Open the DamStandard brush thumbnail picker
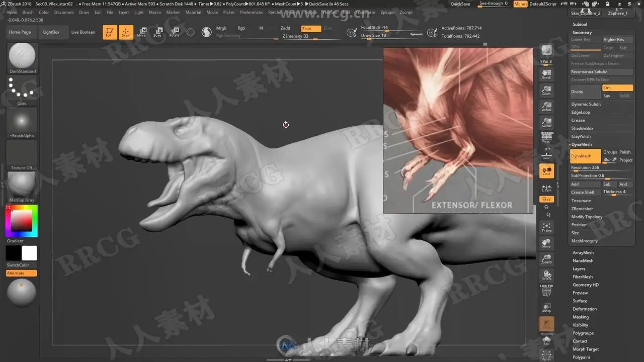The width and height of the screenshot is (644, 362). [22, 56]
